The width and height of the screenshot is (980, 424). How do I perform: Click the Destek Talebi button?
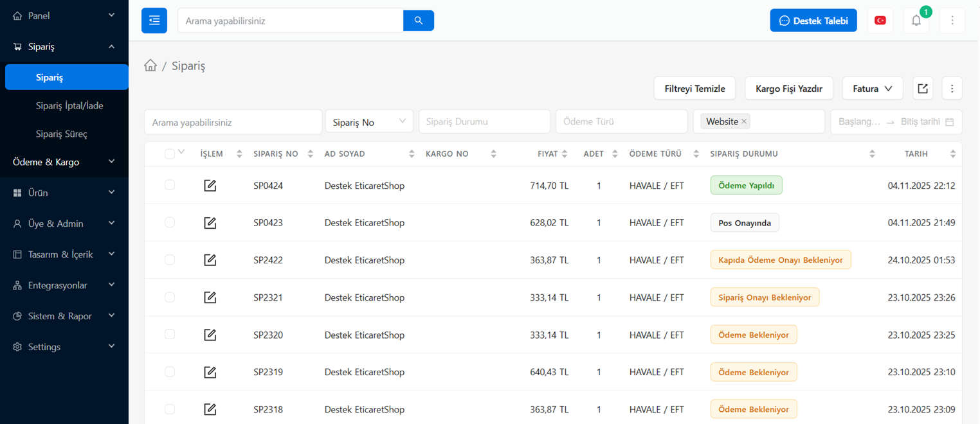813,21
